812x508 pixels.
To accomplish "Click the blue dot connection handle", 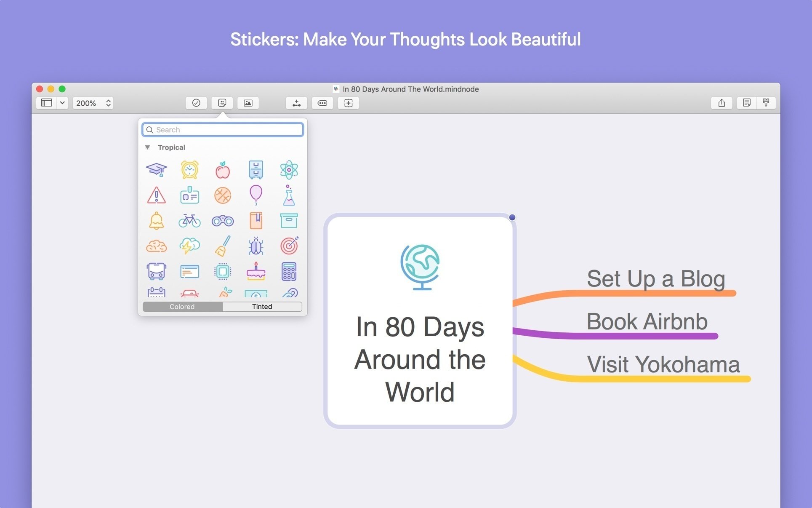I will pyautogui.click(x=512, y=217).
